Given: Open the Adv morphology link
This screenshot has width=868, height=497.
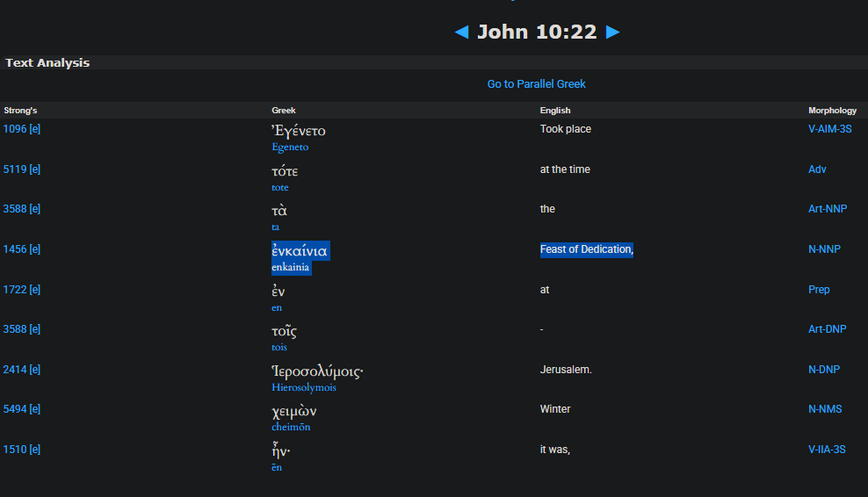Looking at the screenshot, I should (817, 169).
